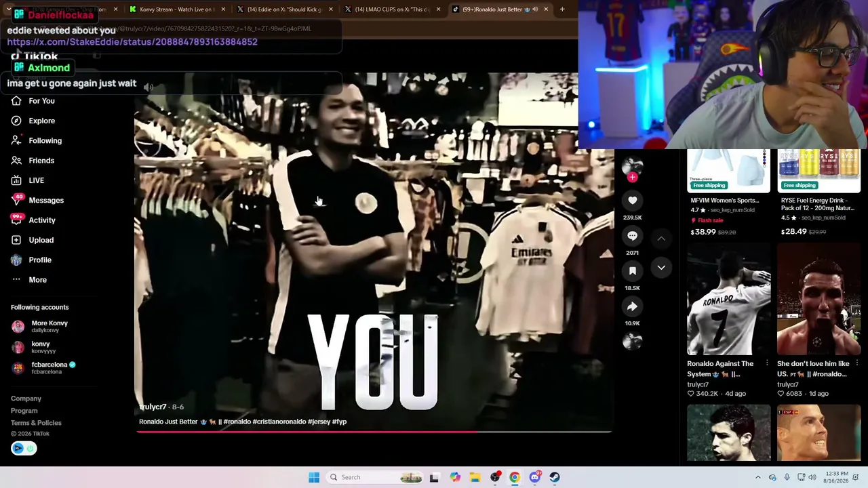Click the Upload plus icon in sidebar
868x488 pixels.
point(16,240)
